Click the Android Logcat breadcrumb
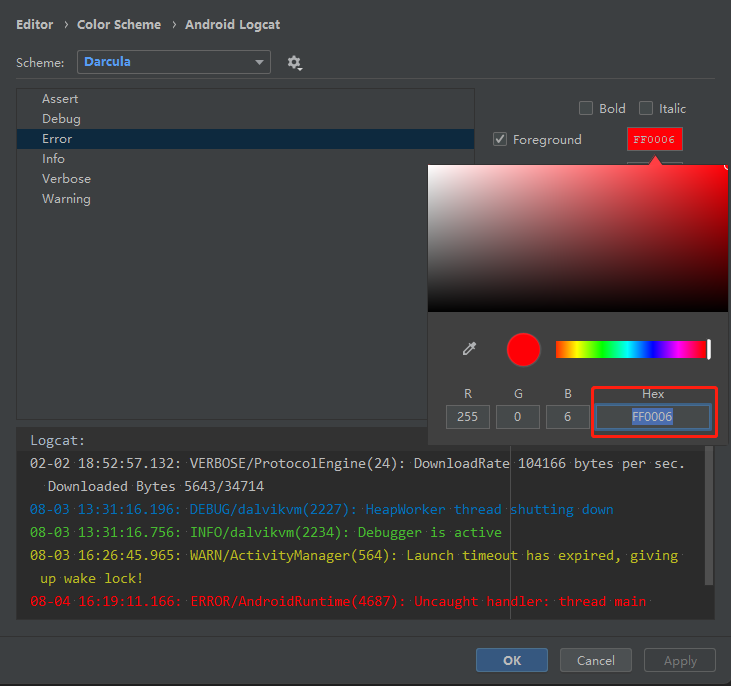 (233, 25)
